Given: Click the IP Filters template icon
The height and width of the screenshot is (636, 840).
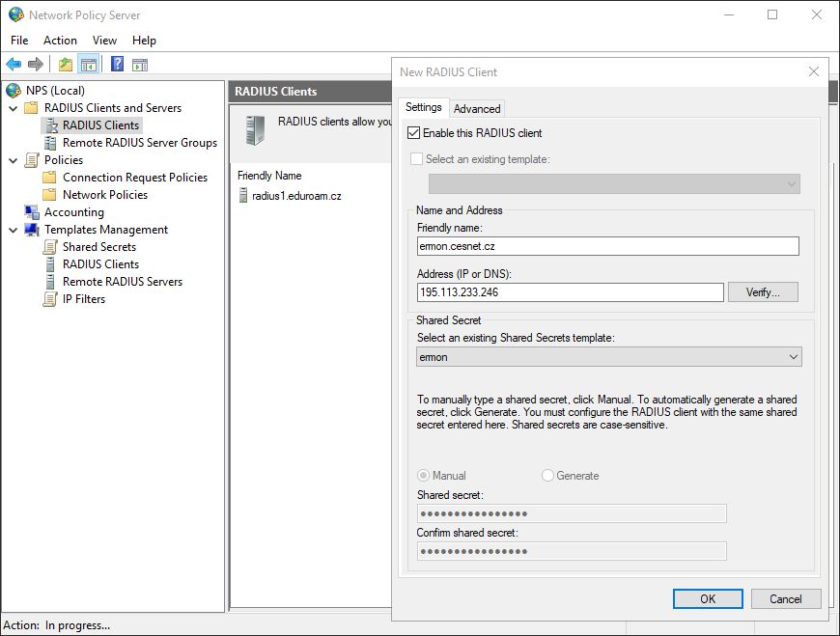Looking at the screenshot, I should pyautogui.click(x=50, y=299).
